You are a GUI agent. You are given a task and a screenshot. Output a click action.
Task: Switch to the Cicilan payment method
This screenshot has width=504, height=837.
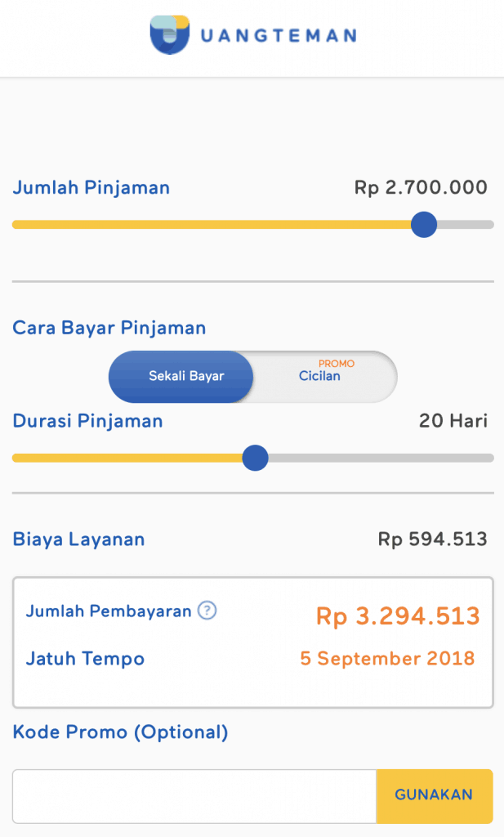pos(320,377)
